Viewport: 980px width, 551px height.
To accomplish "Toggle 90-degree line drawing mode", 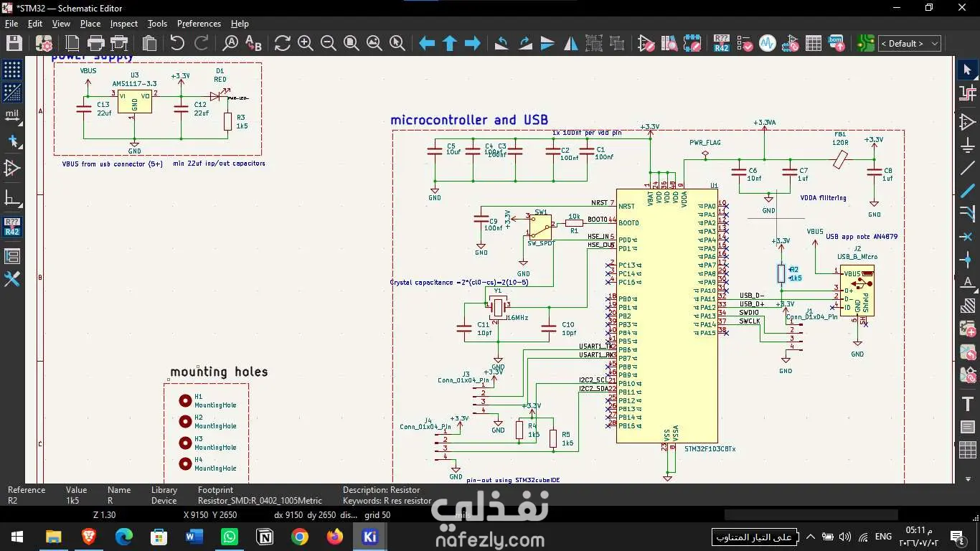I will pyautogui.click(x=12, y=197).
